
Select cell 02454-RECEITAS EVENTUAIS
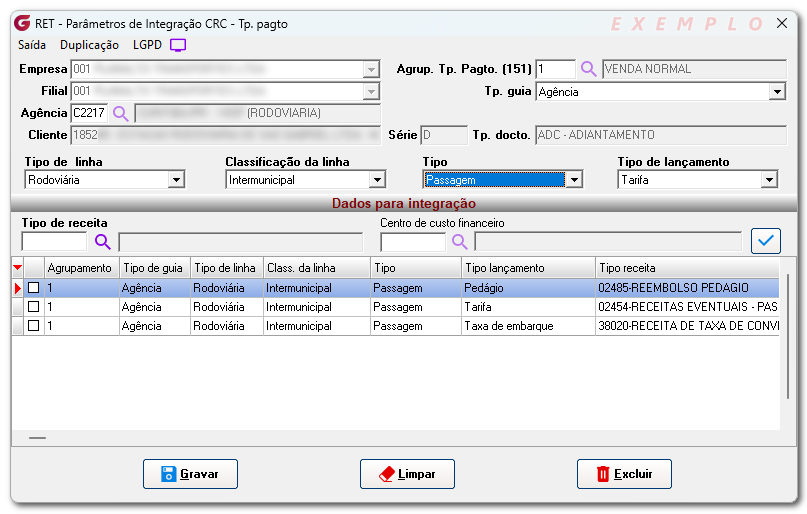click(x=687, y=307)
